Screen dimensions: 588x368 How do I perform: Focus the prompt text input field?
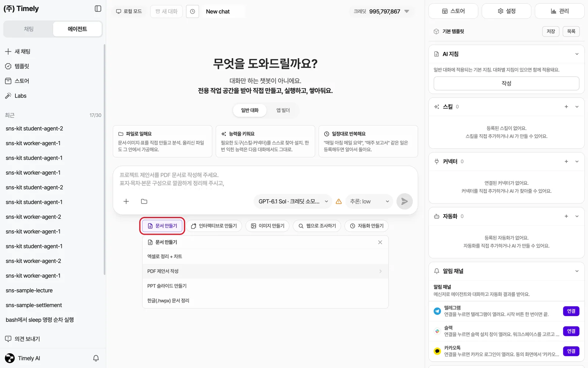[x=265, y=179]
